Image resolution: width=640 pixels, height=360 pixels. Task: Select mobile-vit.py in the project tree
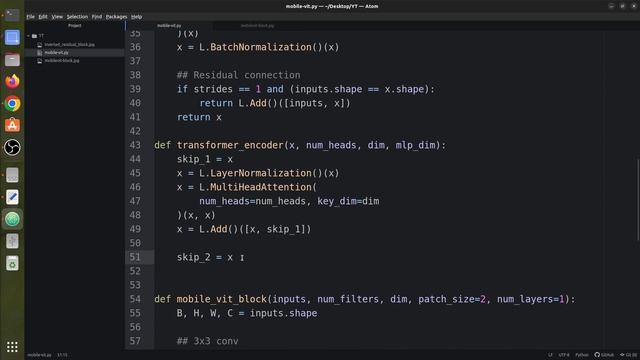click(56, 53)
